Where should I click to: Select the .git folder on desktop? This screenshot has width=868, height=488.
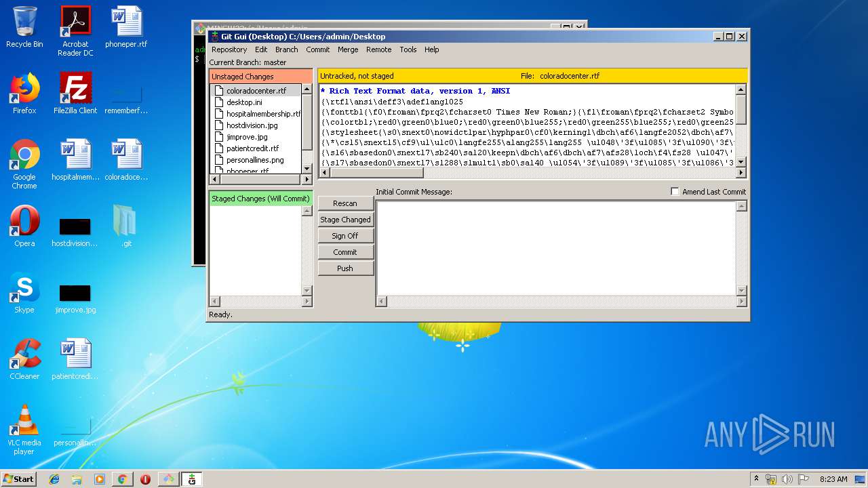pyautogui.click(x=126, y=226)
